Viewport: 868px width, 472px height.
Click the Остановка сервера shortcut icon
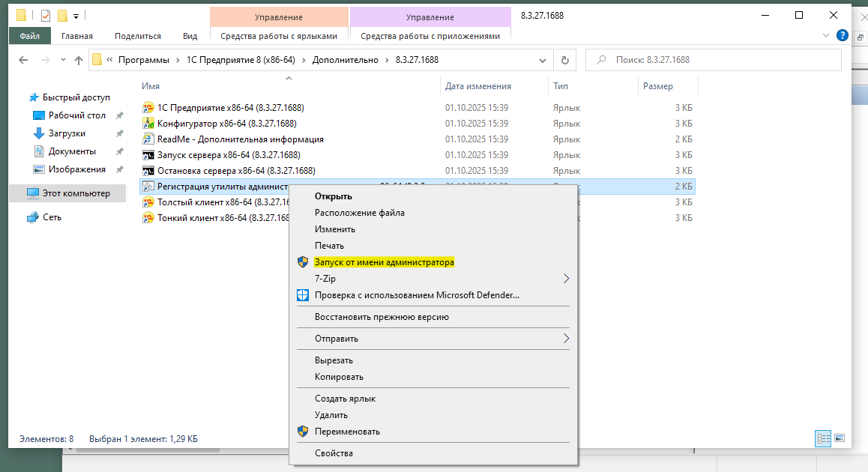(x=148, y=171)
